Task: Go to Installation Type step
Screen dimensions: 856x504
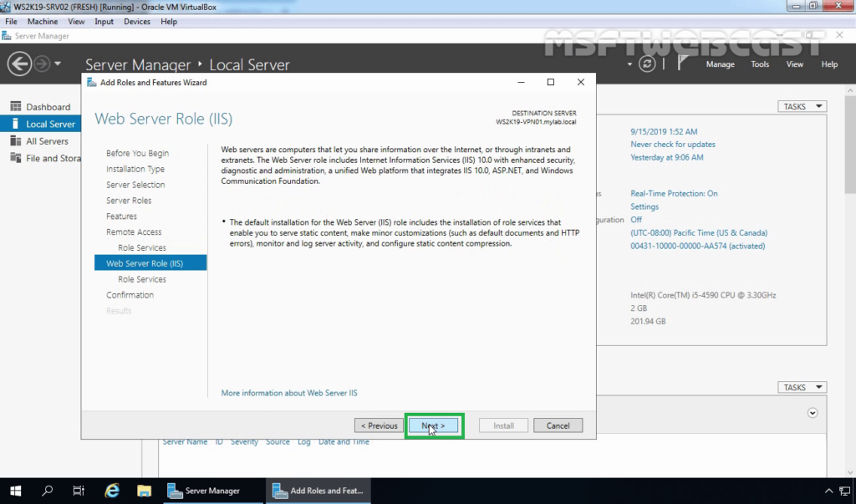Action: click(135, 169)
